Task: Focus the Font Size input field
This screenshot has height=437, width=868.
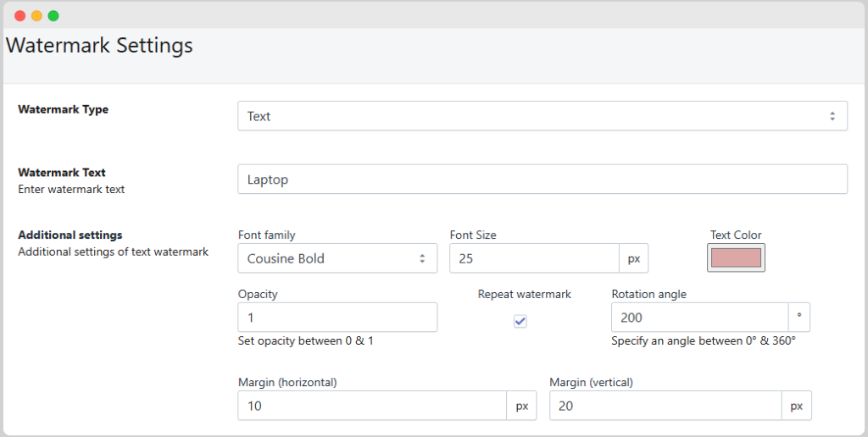Action: click(534, 258)
